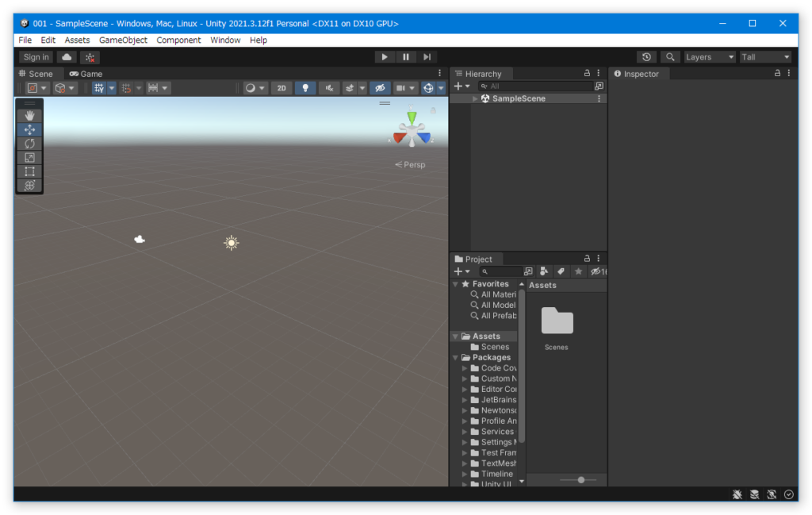Open the Tall layout dropdown
Viewport: 812px width, 515px height.
click(x=765, y=57)
